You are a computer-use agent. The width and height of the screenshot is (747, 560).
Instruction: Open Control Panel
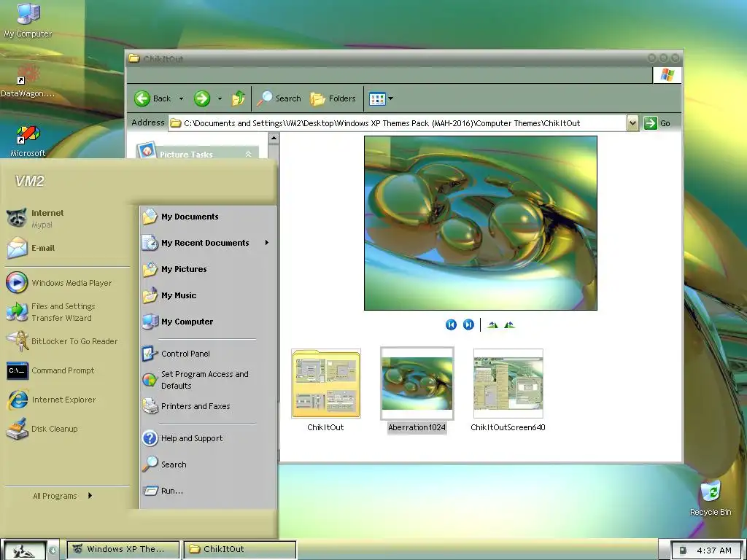(208, 354)
